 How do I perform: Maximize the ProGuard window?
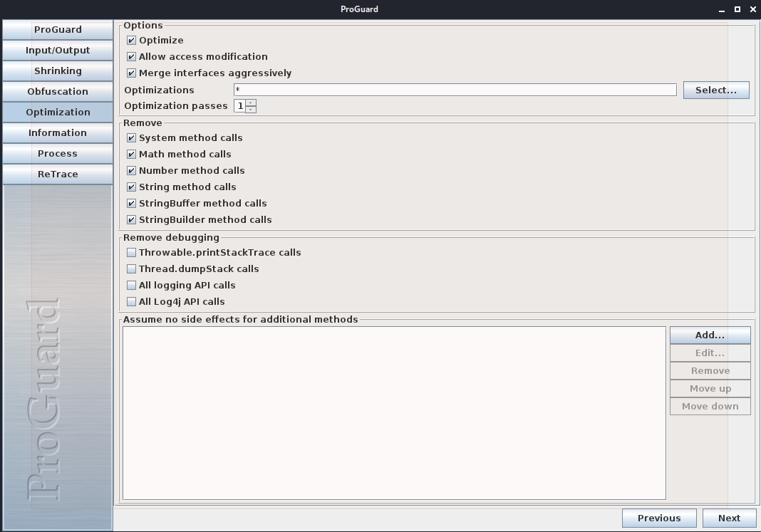pyautogui.click(x=737, y=9)
